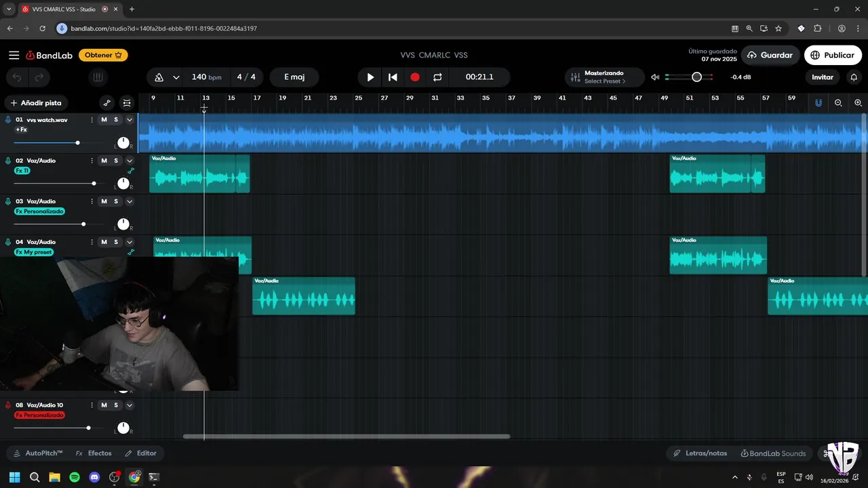
Task: Solo track 03 Voz/Audio
Action: [116, 201]
